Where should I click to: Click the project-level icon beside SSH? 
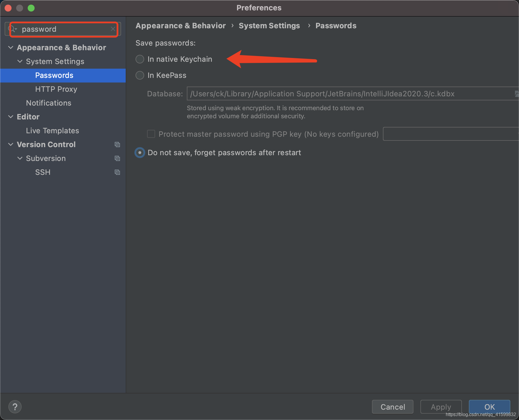[117, 172]
